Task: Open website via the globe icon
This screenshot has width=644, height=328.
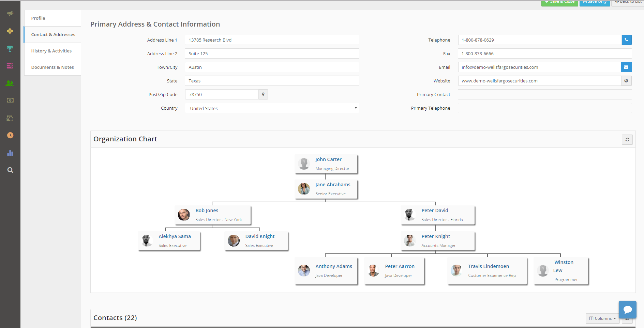Action: tap(626, 81)
